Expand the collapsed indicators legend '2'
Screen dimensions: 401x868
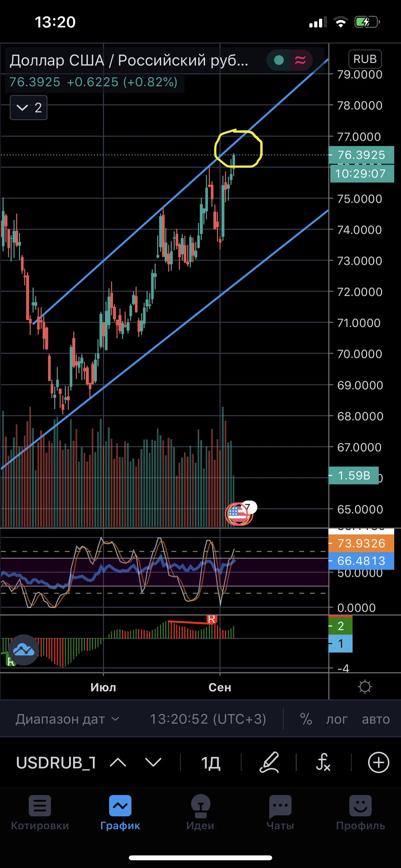(x=29, y=108)
